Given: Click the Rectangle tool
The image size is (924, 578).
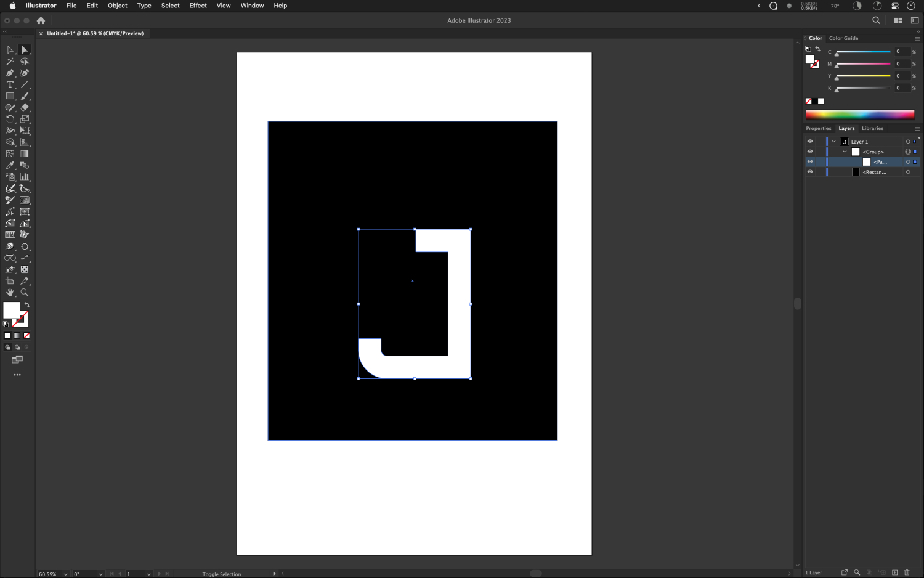Looking at the screenshot, I should pos(10,96).
